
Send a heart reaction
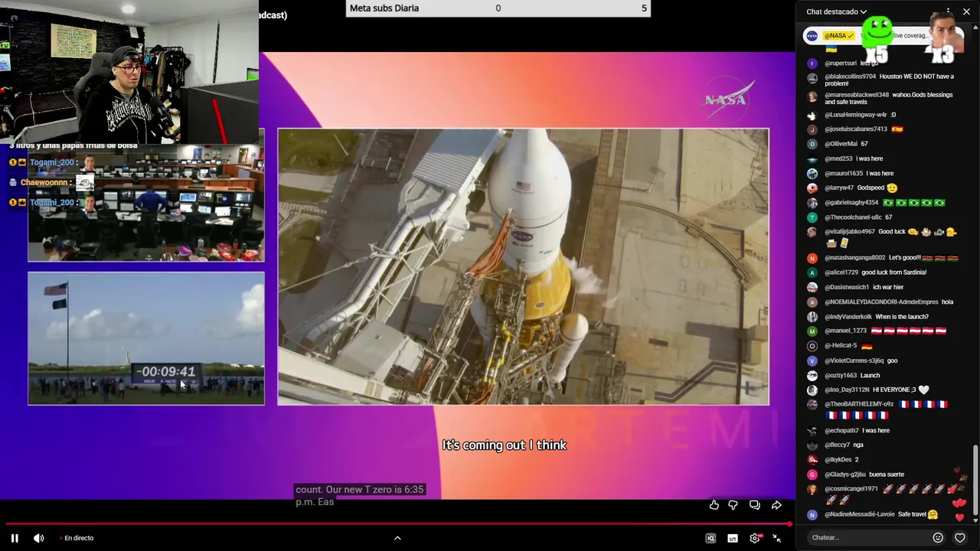tap(959, 537)
